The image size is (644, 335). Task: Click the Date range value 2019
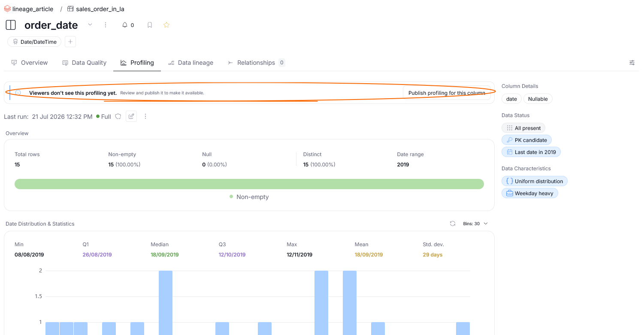coord(403,165)
